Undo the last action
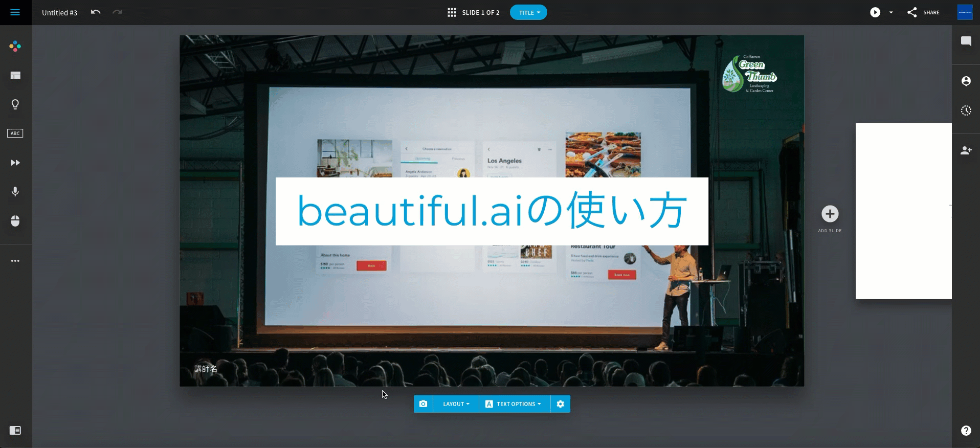 coord(96,12)
